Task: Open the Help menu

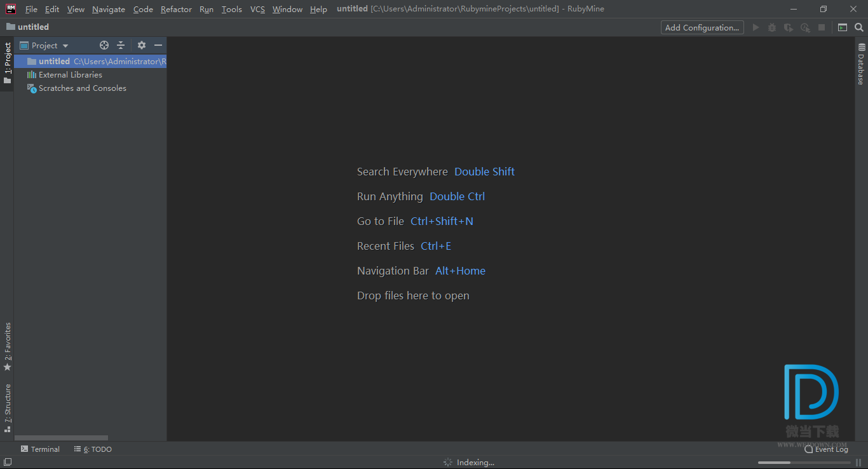Action: 318,9
